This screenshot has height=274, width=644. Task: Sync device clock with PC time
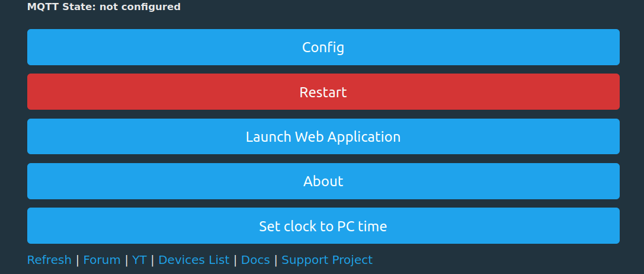pos(323,226)
